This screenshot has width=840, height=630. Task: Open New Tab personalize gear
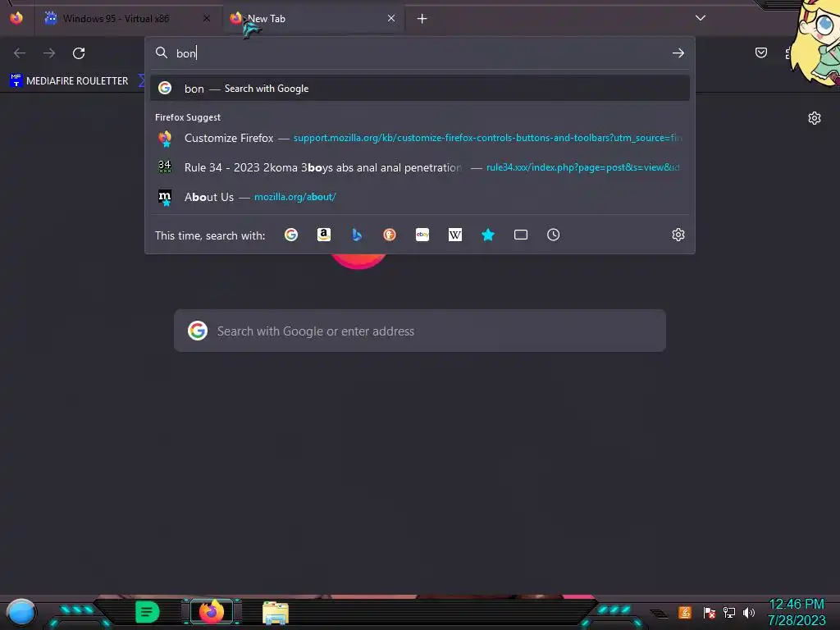815,118
